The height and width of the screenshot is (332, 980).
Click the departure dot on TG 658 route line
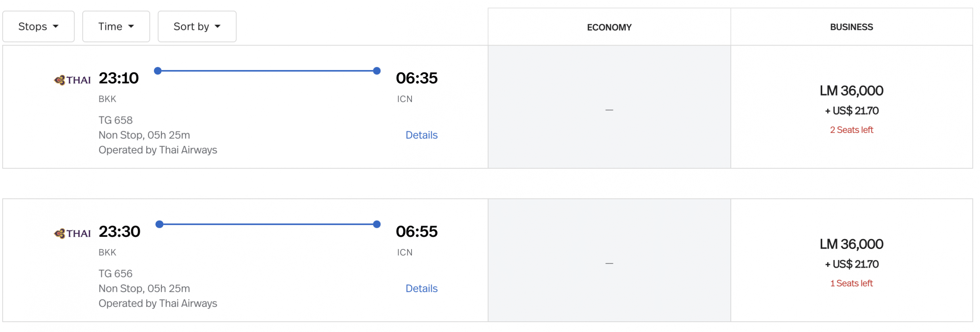[158, 71]
